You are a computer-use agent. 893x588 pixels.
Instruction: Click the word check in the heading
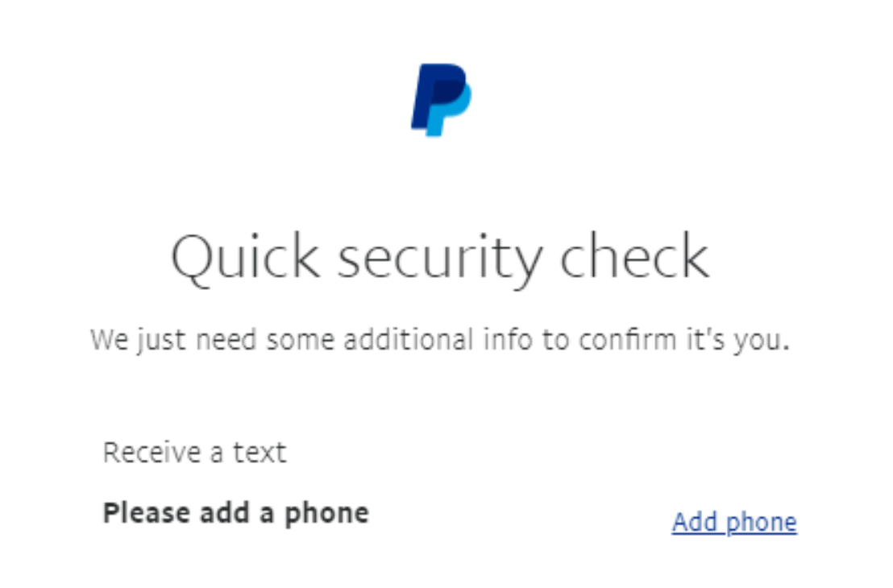tap(634, 258)
